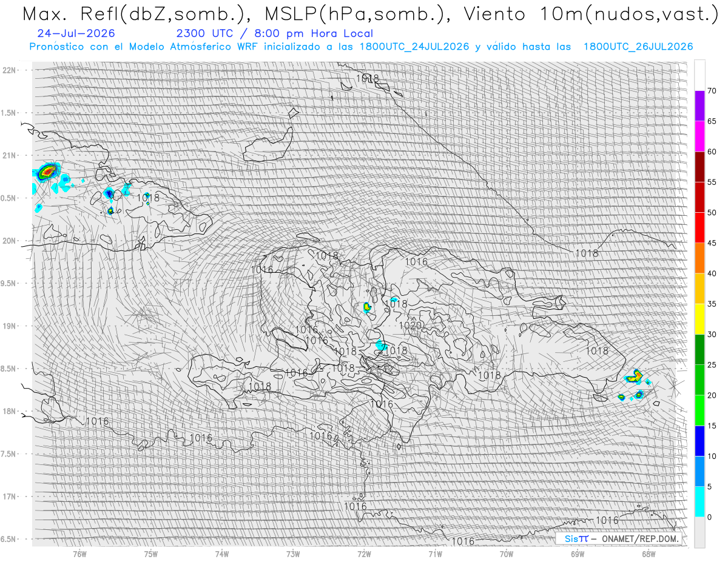Click the date "24-Jul-2026"
This screenshot has height=562, width=728.
tap(76, 33)
